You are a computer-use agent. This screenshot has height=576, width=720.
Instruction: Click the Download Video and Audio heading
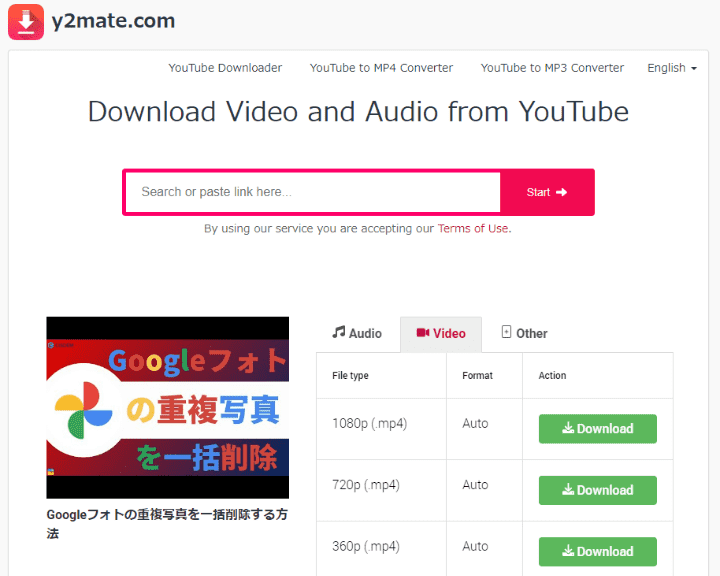pyautogui.click(x=358, y=112)
